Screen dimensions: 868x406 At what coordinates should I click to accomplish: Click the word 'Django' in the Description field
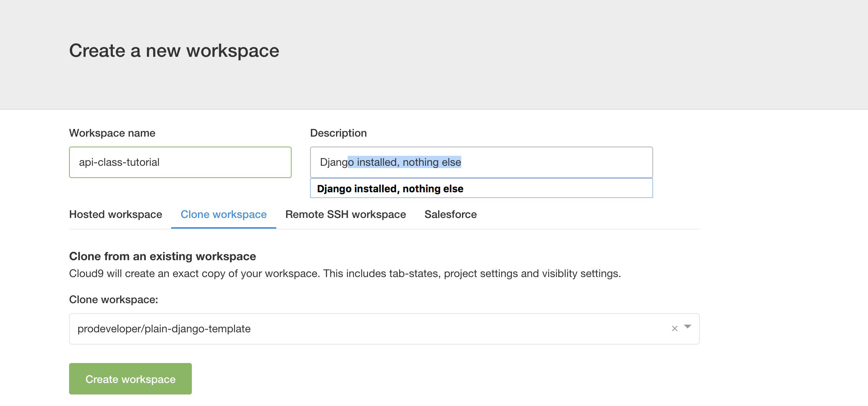point(333,162)
